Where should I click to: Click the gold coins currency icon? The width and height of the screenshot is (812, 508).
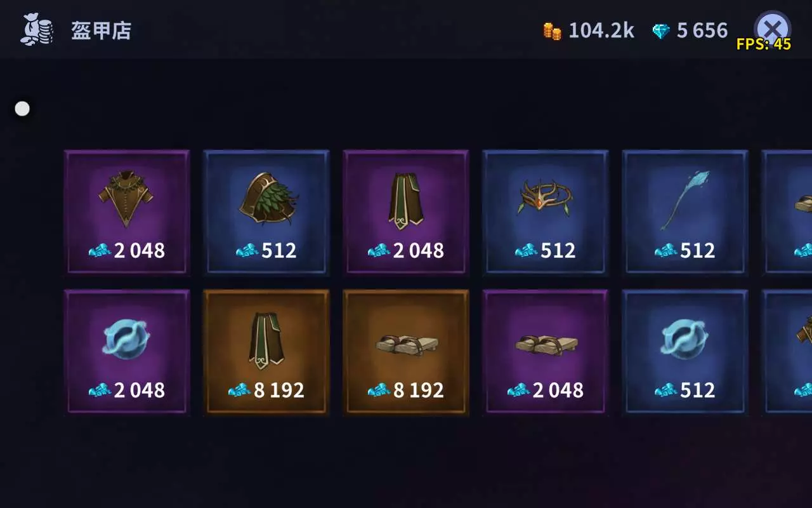click(553, 31)
